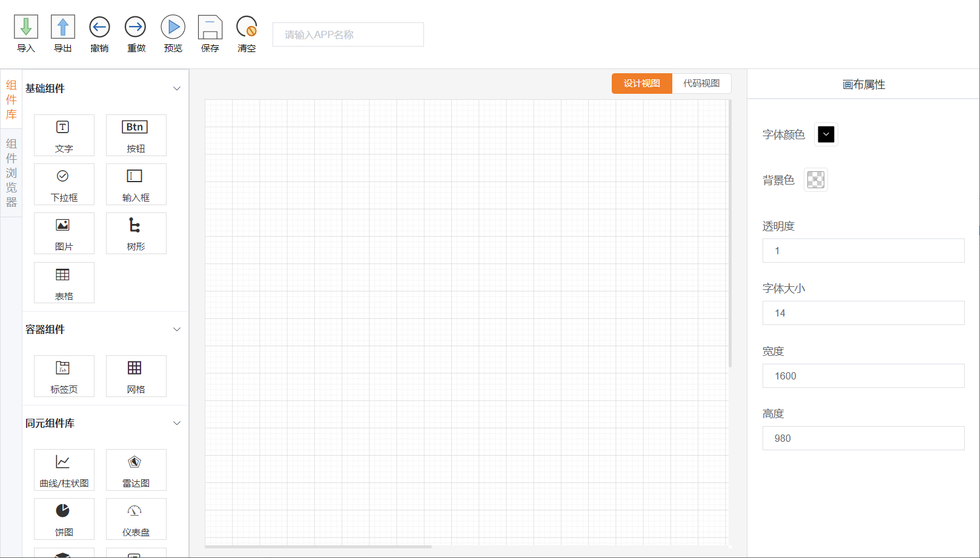The width and height of the screenshot is (980, 558).
Task: Collapse the 同元组件库 section
Action: coord(177,423)
